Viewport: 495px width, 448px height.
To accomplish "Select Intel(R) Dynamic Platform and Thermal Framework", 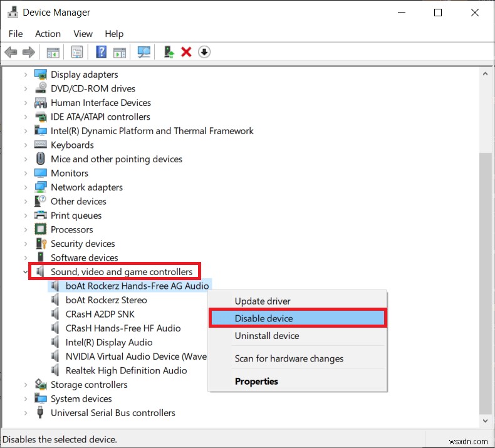I will [x=152, y=131].
